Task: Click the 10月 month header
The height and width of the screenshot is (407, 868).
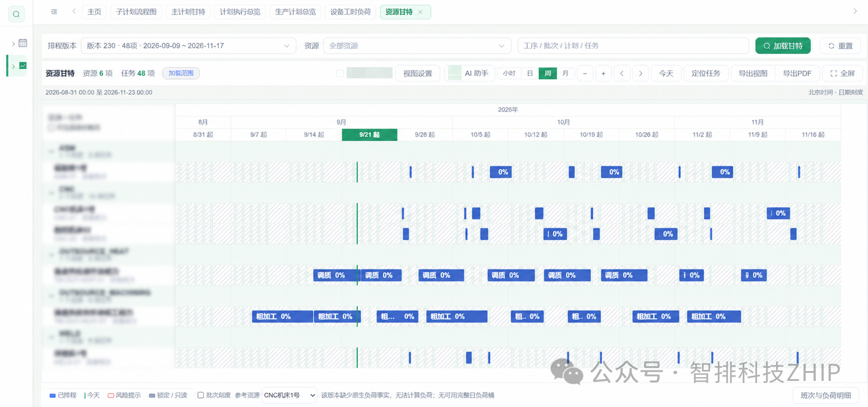Action: click(x=564, y=122)
